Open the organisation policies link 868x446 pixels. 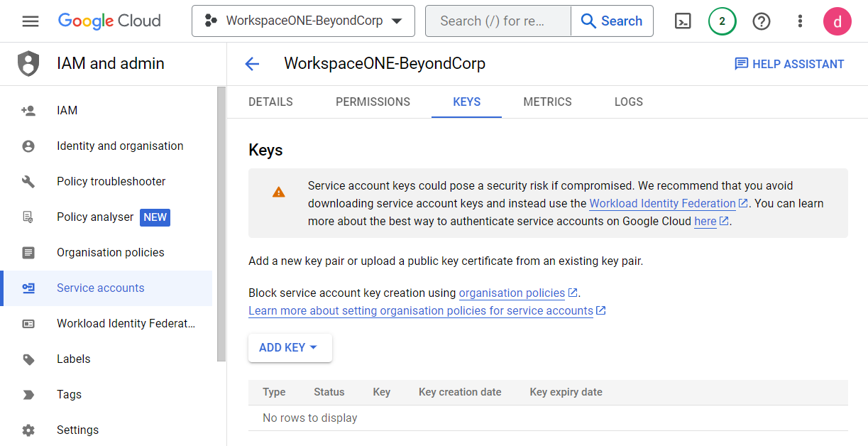pos(512,293)
